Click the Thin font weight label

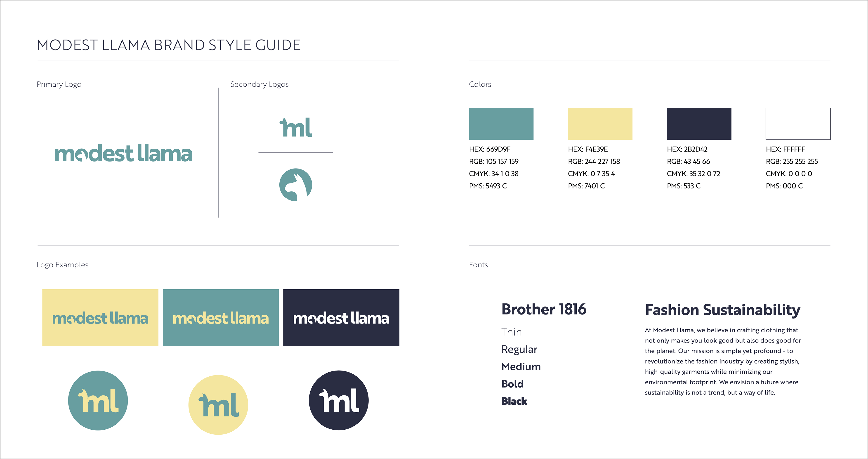click(512, 332)
